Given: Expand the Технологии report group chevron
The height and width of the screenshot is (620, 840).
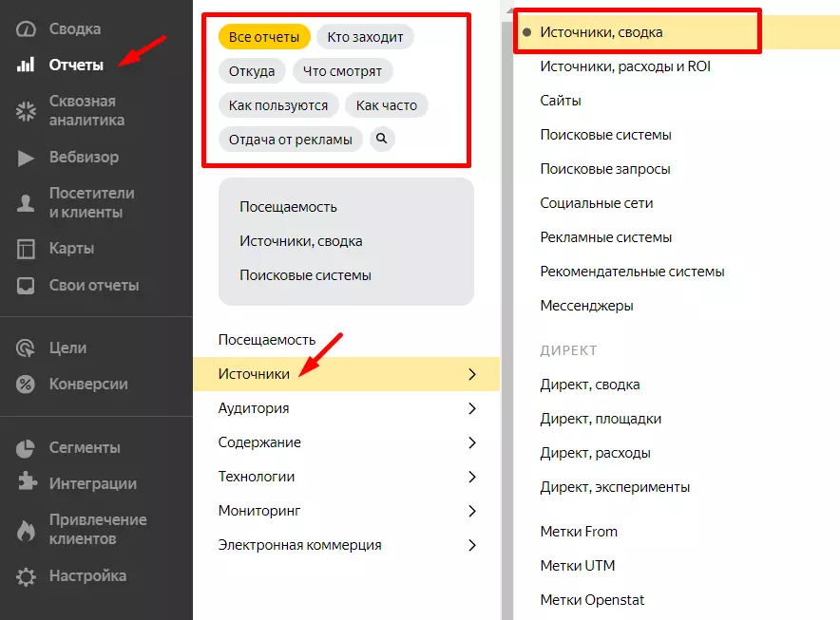Looking at the screenshot, I should tap(472, 477).
